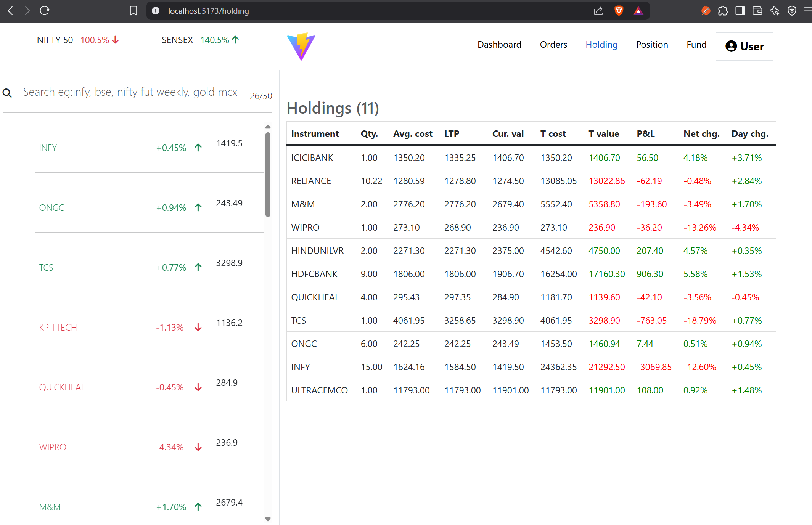This screenshot has width=812, height=525.
Task: Open the User profile dropdown
Action: point(744,47)
